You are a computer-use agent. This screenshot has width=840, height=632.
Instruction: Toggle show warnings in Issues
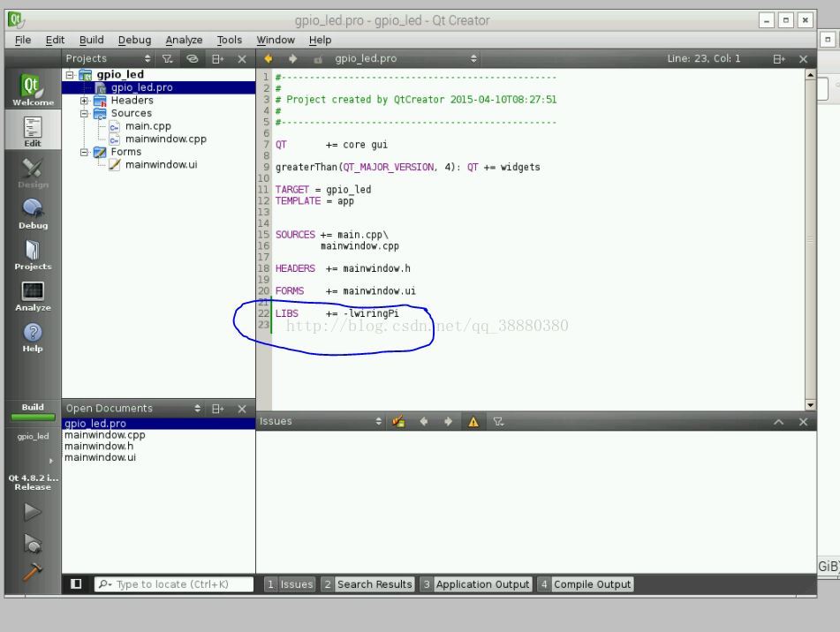[x=473, y=422]
